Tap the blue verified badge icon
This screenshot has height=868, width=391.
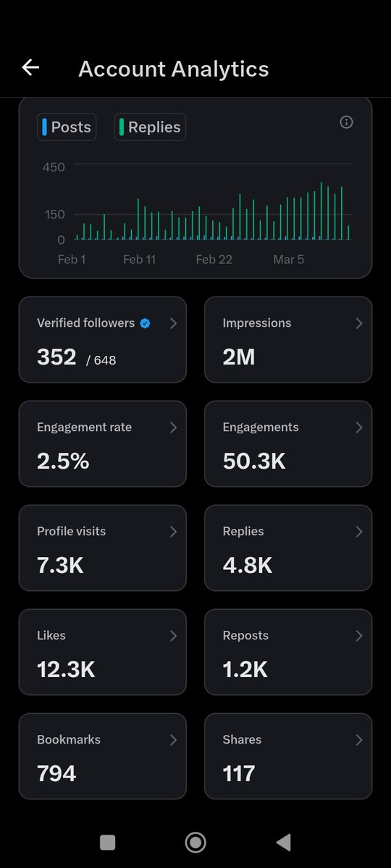click(x=145, y=323)
